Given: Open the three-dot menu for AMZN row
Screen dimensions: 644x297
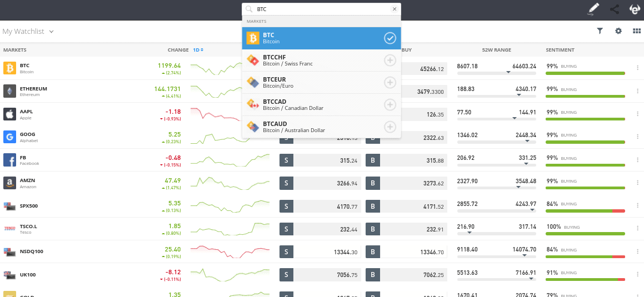Looking at the screenshot, I should 637,183.
